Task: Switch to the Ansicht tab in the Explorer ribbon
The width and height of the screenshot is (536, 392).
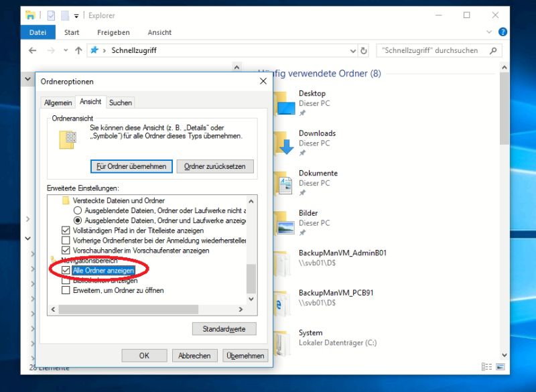Action: click(159, 31)
